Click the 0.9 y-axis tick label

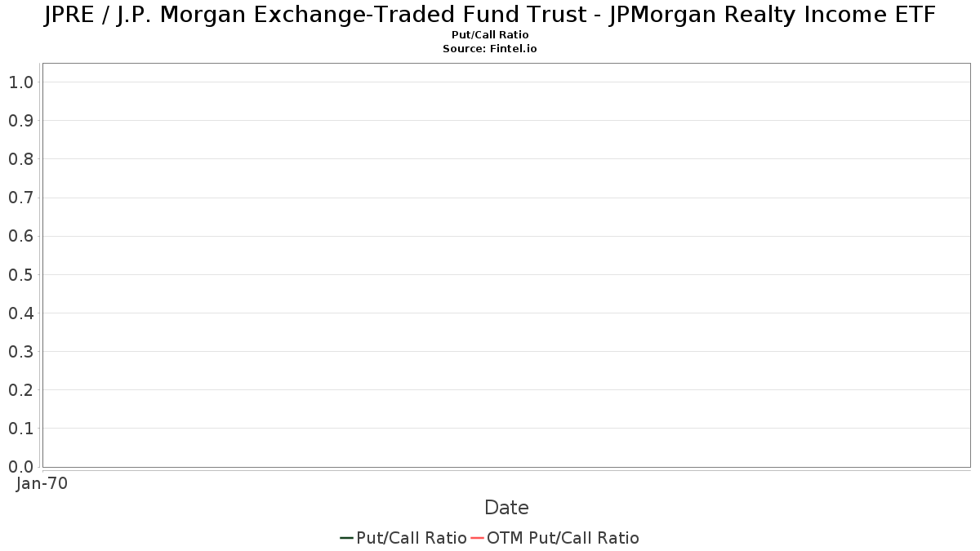pos(20,121)
